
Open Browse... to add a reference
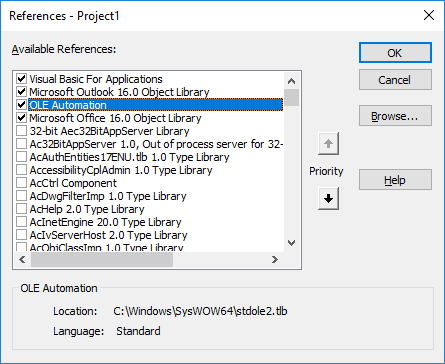(x=395, y=116)
